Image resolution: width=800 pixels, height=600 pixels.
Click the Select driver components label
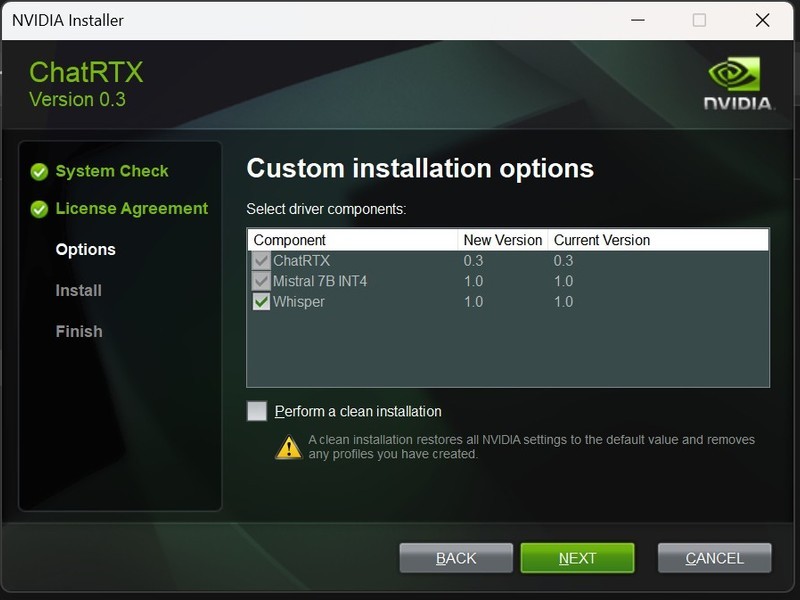point(326,209)
